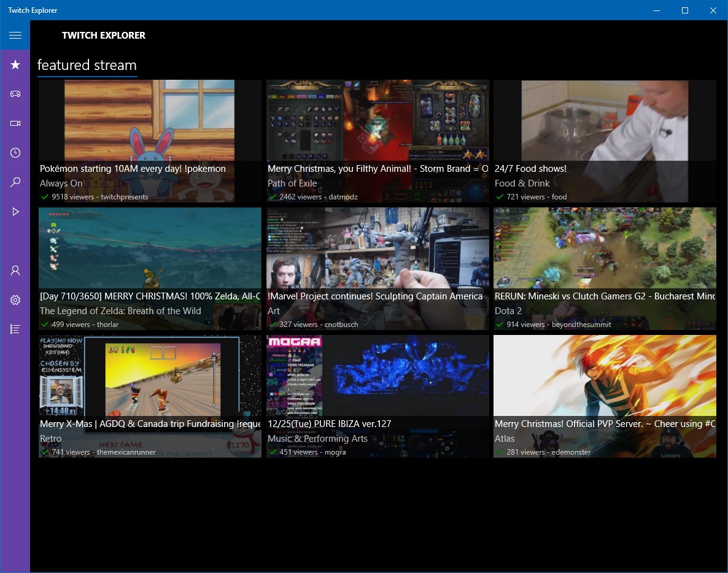Open the 24/7 Food shows stream thumbnail

[605, 141]
